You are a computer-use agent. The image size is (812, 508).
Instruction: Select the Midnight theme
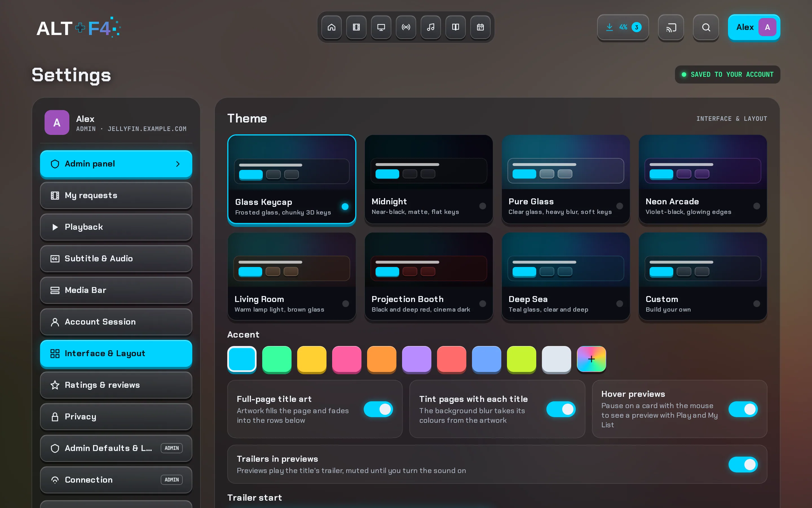[x=429, y=179]
